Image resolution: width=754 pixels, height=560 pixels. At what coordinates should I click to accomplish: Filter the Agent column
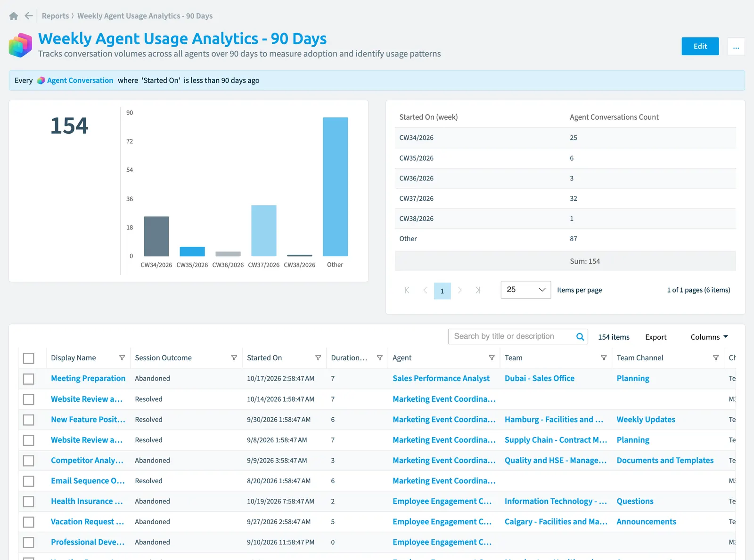coord(492,358)
